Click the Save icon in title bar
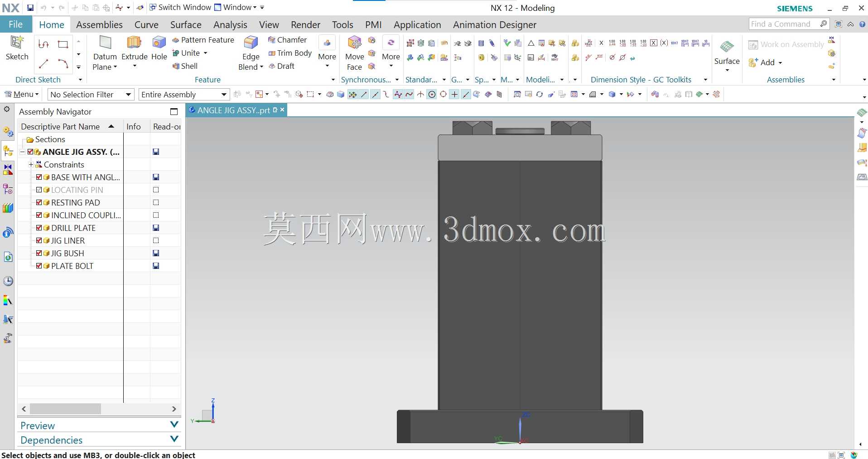The height and width of the screenshot is (459, 868). 30,8
